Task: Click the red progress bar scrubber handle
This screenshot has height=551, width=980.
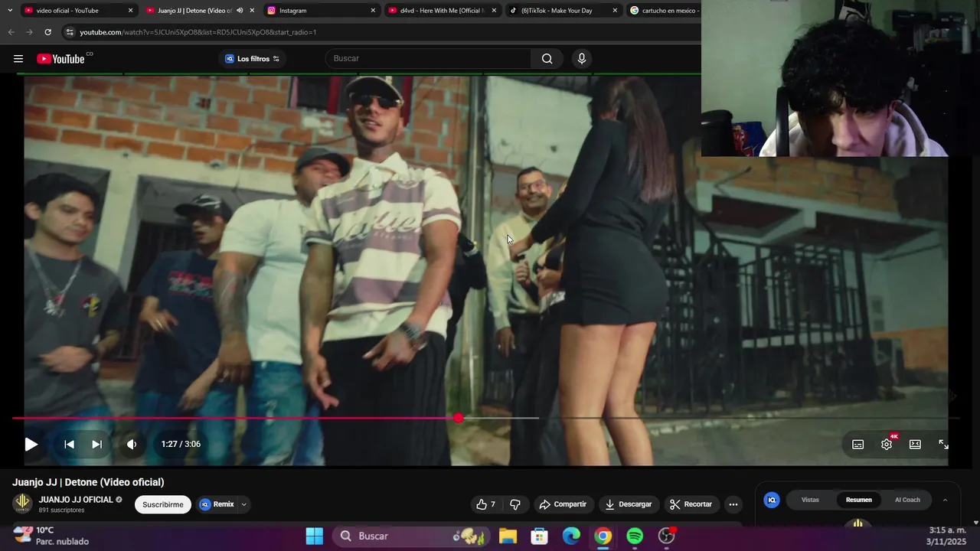Action: [458, 418]
